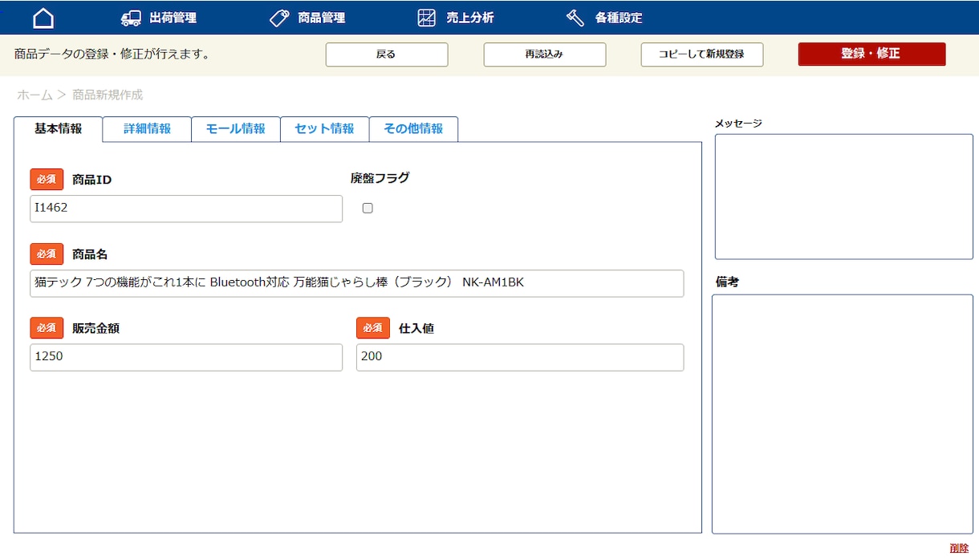Click the 戻る button

click(387, 55)
